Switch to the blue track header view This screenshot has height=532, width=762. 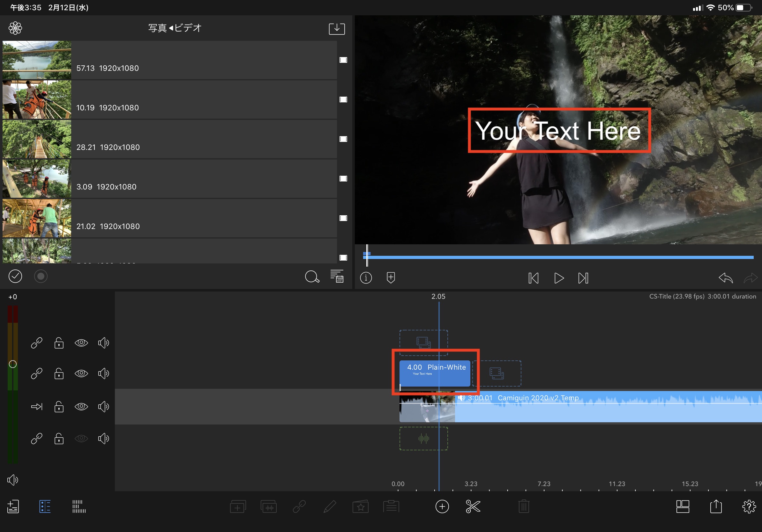coord(45,506)
